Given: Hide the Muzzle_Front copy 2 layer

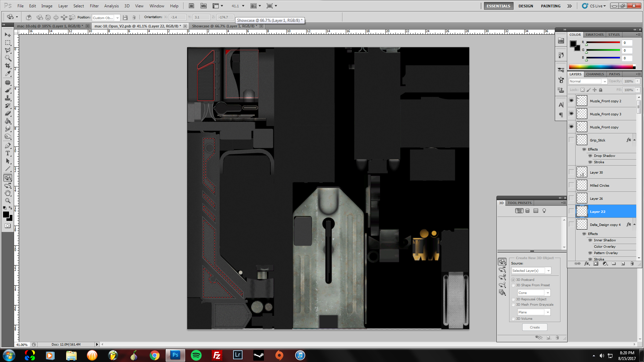Looking at the screenshot, I should [x=571, y=101].
